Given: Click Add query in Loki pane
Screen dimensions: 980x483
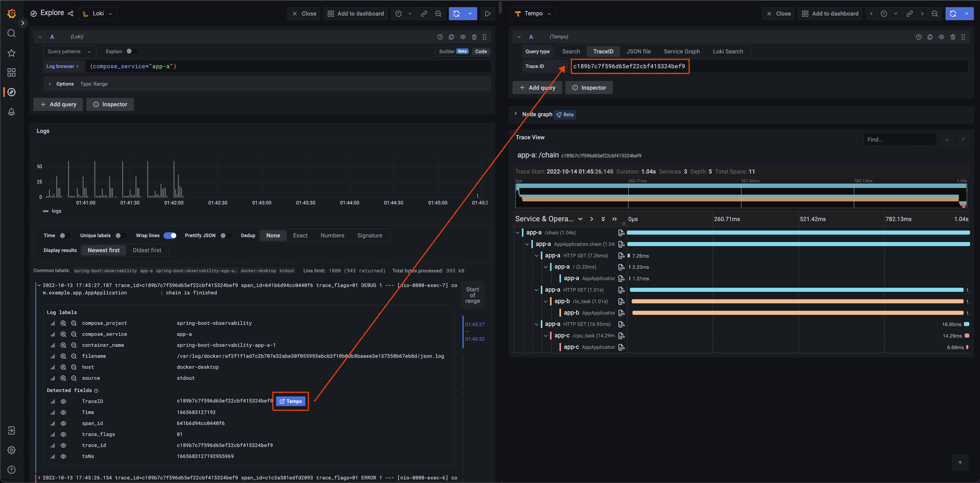Looking at the screenshot, I should pos(58,104).
